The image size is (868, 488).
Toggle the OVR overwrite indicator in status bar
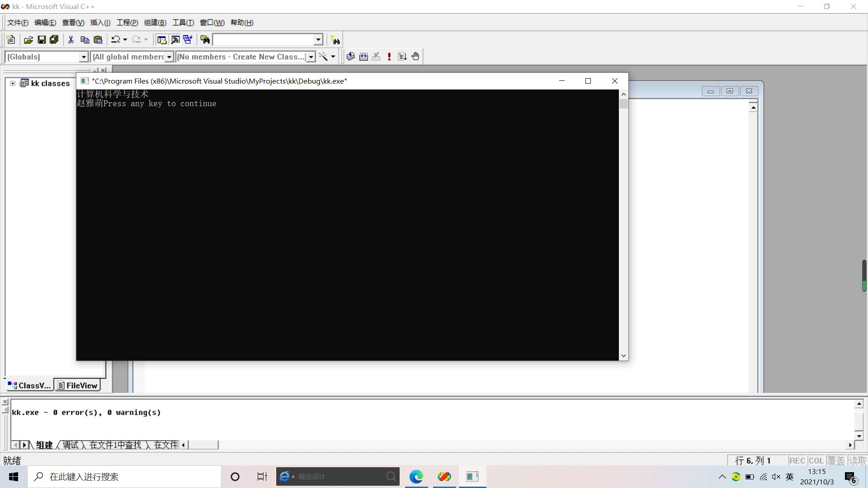pos(835,460)
